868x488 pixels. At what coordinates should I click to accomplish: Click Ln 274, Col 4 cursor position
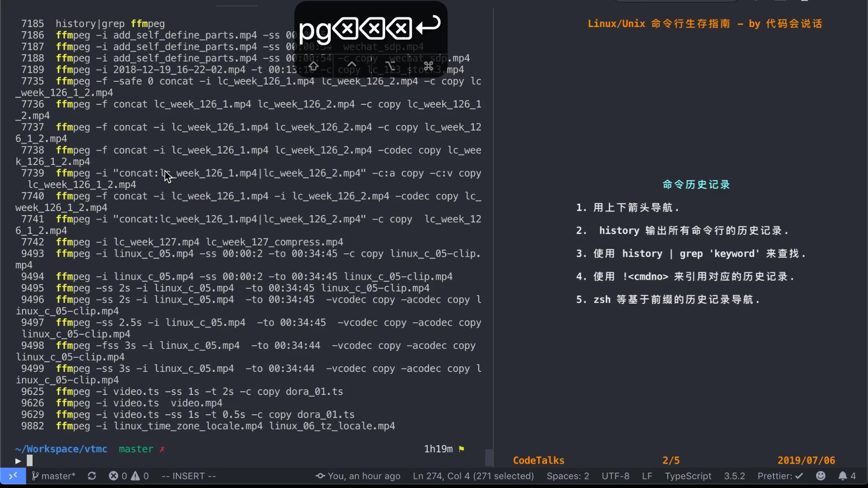click(x=473, y=476)
